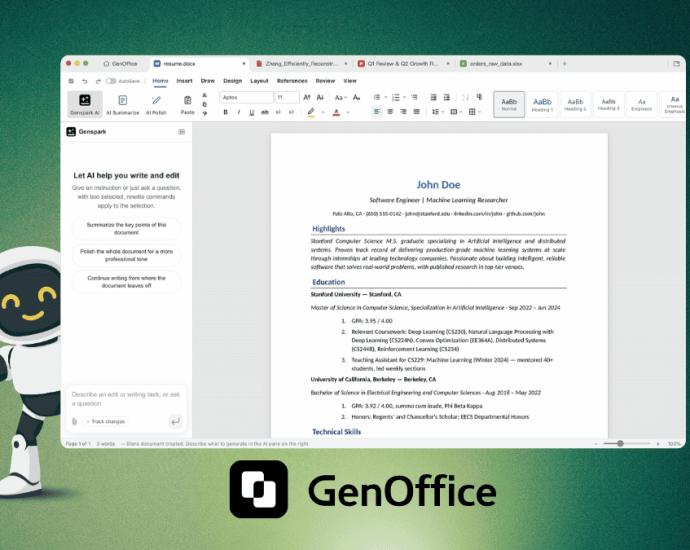Screen dimensions: 690x550
Task: Collapse the Genspark side panel icon
Action: coord(182,132)
